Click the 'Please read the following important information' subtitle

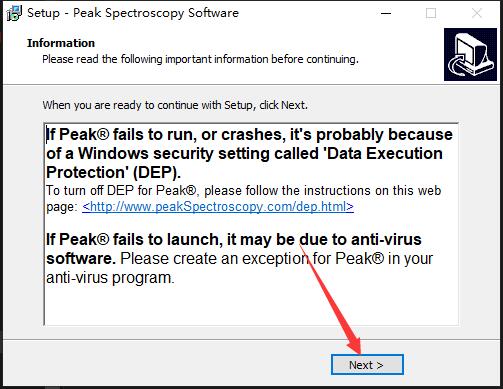[200, 59]
